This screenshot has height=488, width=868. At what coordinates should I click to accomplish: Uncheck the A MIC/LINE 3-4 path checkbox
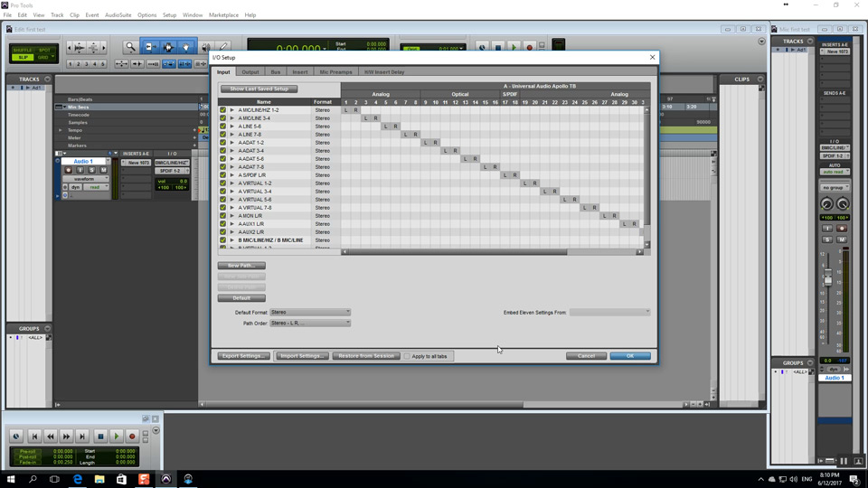pyautogui.click(x=223, y=118)
